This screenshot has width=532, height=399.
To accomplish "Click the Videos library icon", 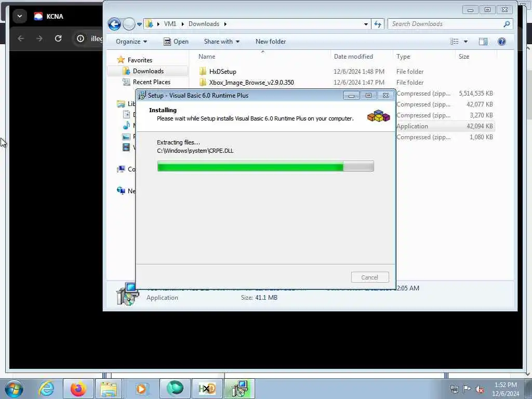I will (x=126, y=147).
